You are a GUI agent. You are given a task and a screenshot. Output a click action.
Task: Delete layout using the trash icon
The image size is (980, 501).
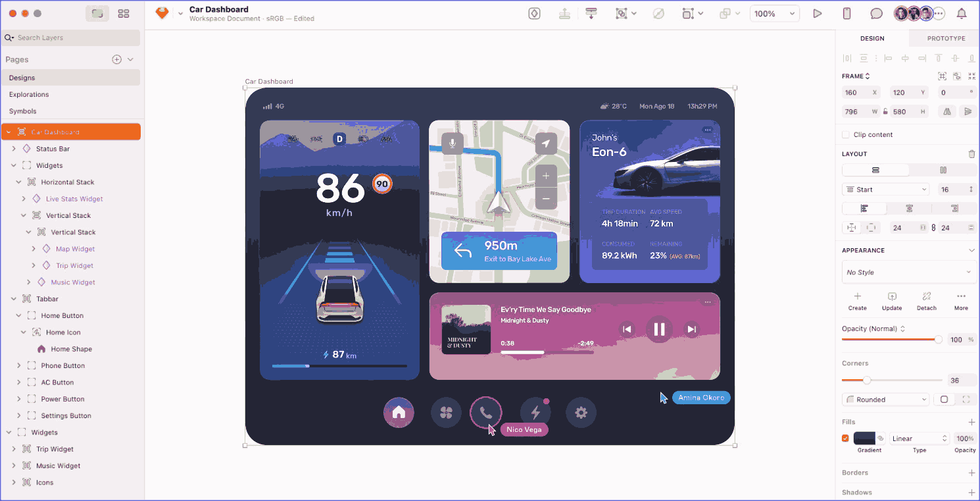[971, 154]
